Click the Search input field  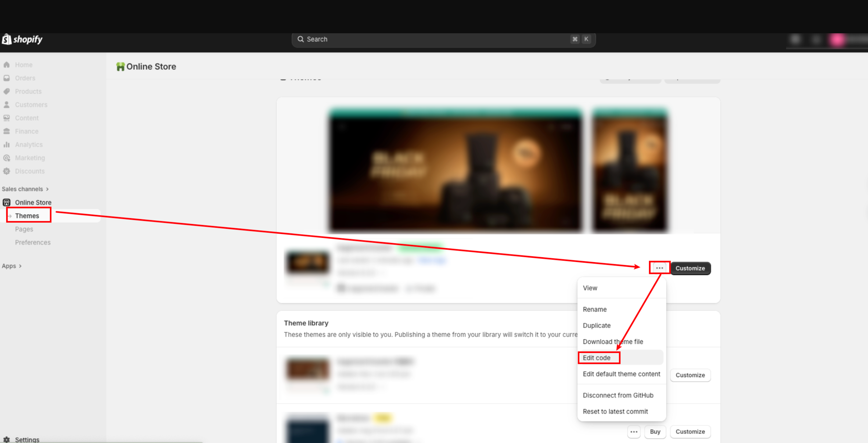435,39
